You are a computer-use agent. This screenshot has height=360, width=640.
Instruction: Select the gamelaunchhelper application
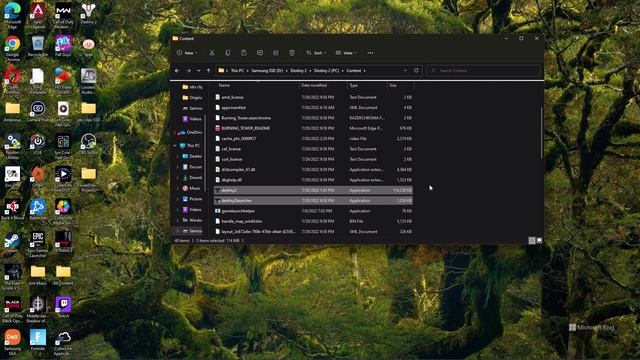coord(313,211)
